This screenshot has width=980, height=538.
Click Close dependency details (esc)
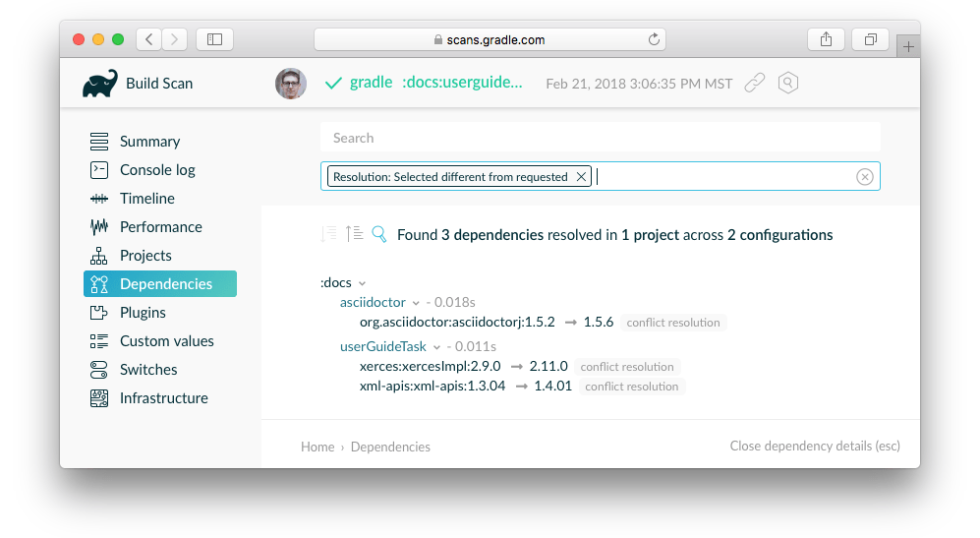(x=815, y=446)
